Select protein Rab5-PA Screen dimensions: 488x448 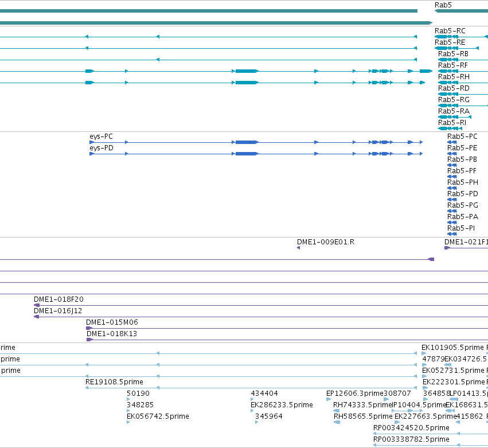[x=463, y=217]
